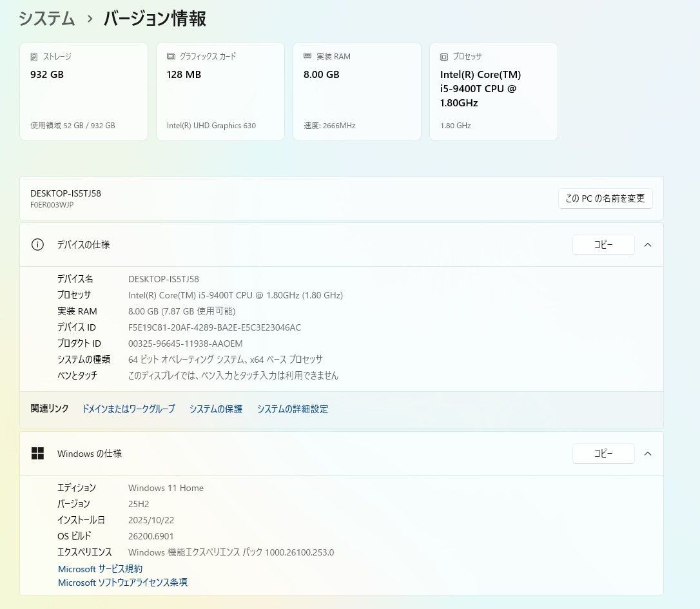Viewport: 700px width, 609px height.
Task: Click the info icon beside デバイスの仕様
Action: tap(37, 245)
